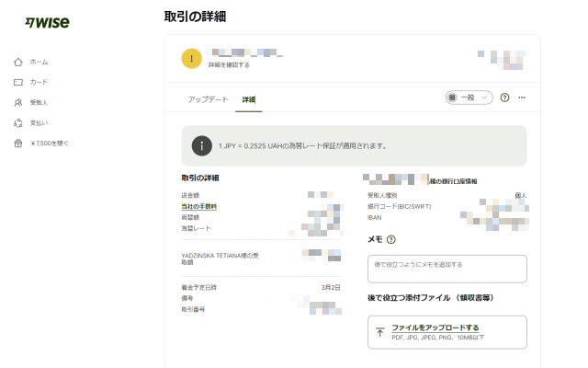Select the 詳細 tab
Screen dimensions: 588x368
point(249,98)
